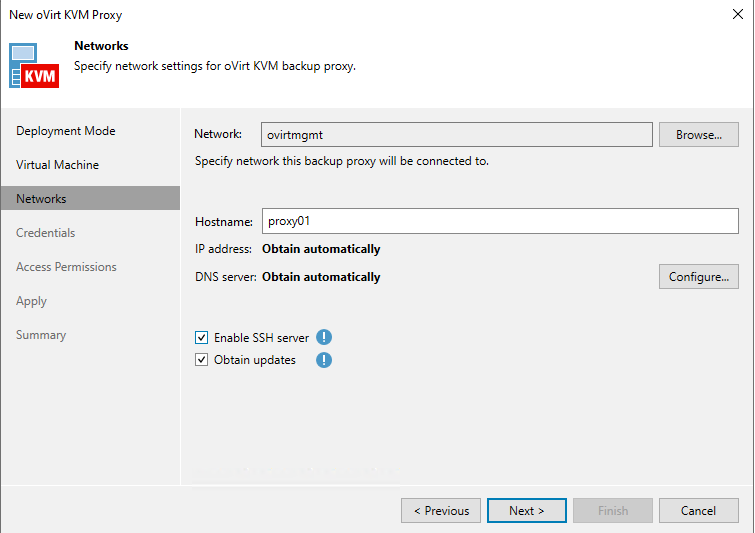Select the Networks step in sidebar
Viewport: 755px width, 533px height.
(x=41, y=199)
